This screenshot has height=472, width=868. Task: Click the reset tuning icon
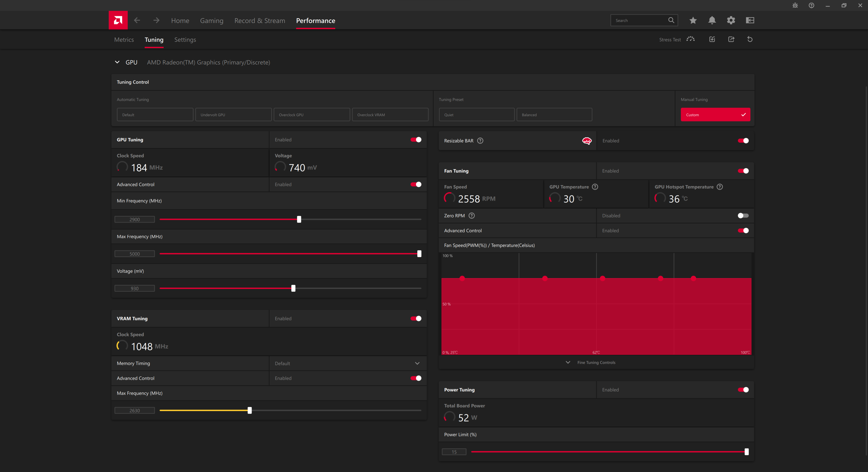pyautogui.click(x=750, y=39)
